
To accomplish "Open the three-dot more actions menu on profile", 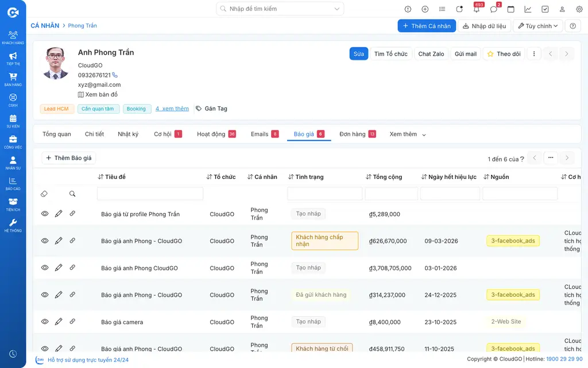I will (x=534, y=54).
